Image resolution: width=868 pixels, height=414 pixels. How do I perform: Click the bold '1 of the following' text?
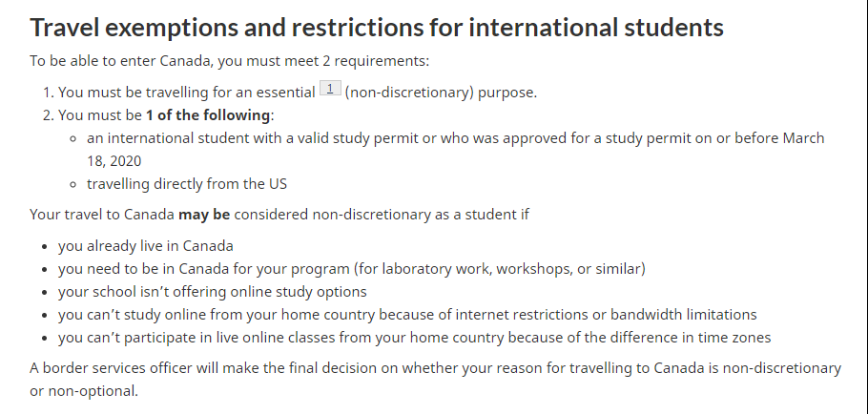pyautogui.click(x=208, y=115)
